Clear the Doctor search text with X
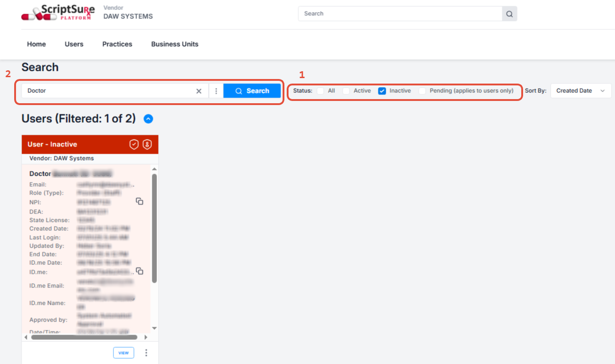Viewport: 615px width, 364px height. [199, 91]
